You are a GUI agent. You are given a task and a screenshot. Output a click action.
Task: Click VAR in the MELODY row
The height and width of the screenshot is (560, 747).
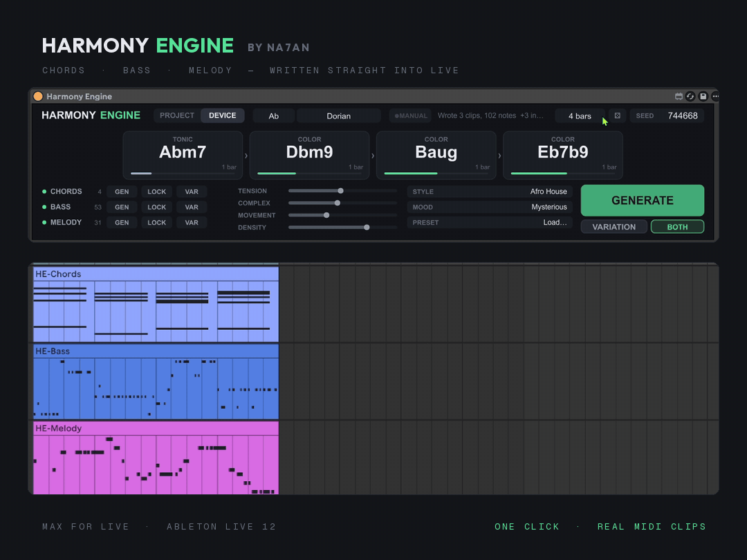pos(192,223)
